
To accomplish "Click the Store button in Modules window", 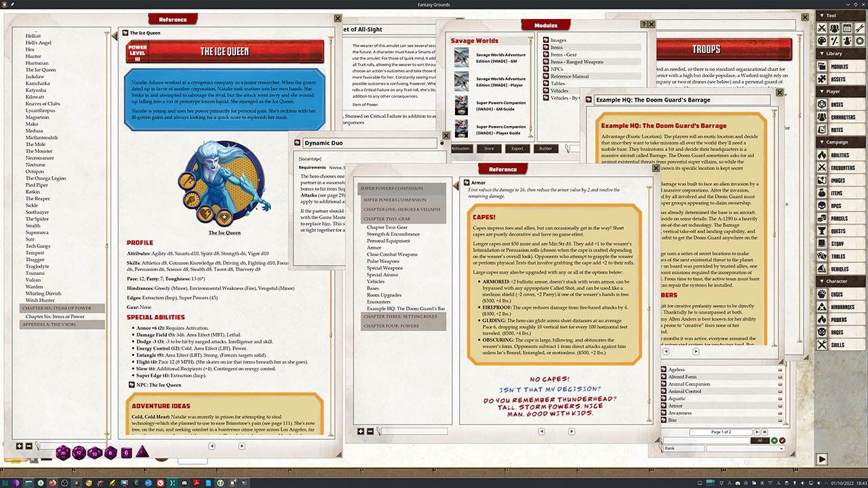I will (489, 148).
